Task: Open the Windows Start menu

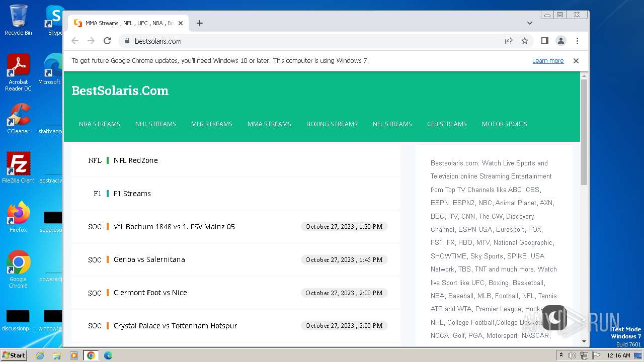Action: pos(14,355)
